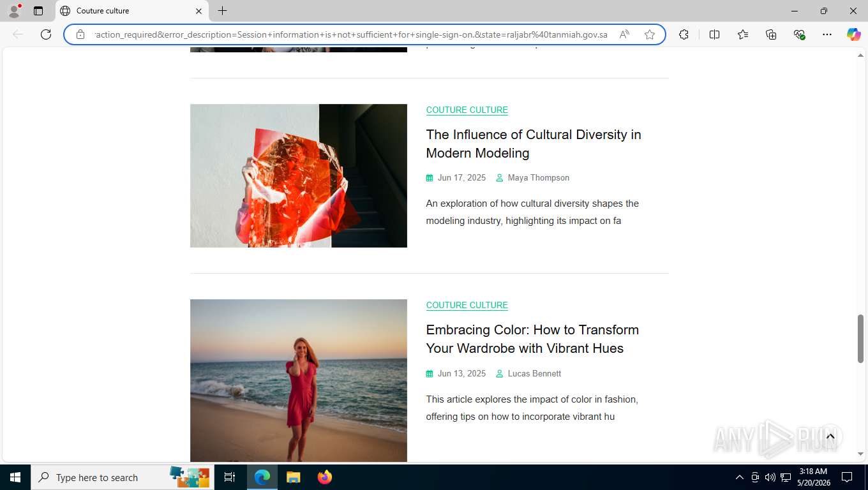Open the volume speaker tray icon

770,477
